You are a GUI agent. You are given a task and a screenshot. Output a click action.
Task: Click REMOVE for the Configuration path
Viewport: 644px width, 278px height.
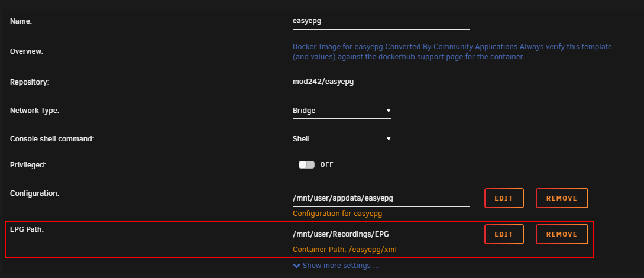562,198
